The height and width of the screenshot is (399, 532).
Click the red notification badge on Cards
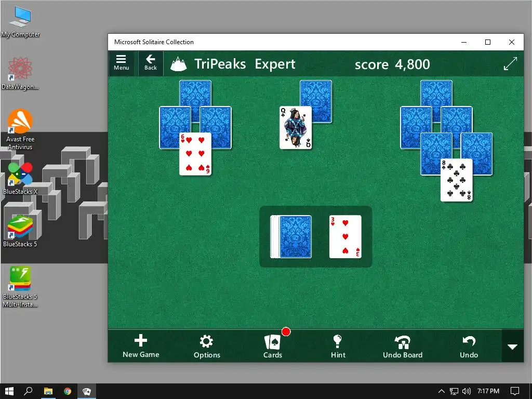286,332
